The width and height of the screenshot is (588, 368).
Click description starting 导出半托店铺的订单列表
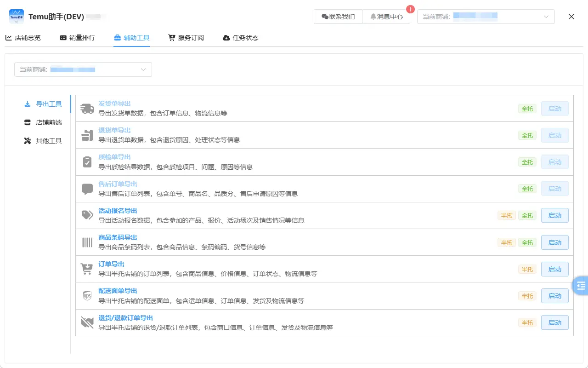tap(208, 274)
